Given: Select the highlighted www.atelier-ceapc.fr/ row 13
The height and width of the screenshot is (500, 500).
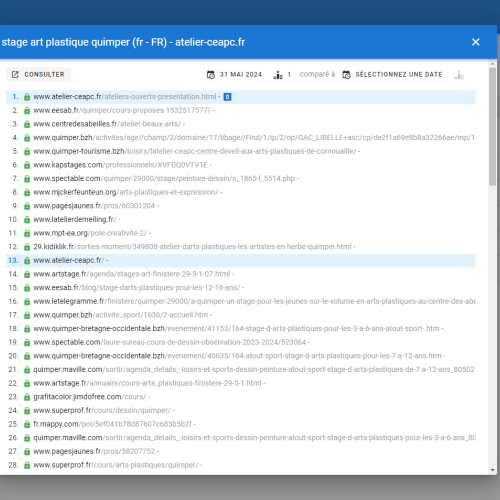Looking at the screenshot, I should pyautogui.click(x=241, y=260).
